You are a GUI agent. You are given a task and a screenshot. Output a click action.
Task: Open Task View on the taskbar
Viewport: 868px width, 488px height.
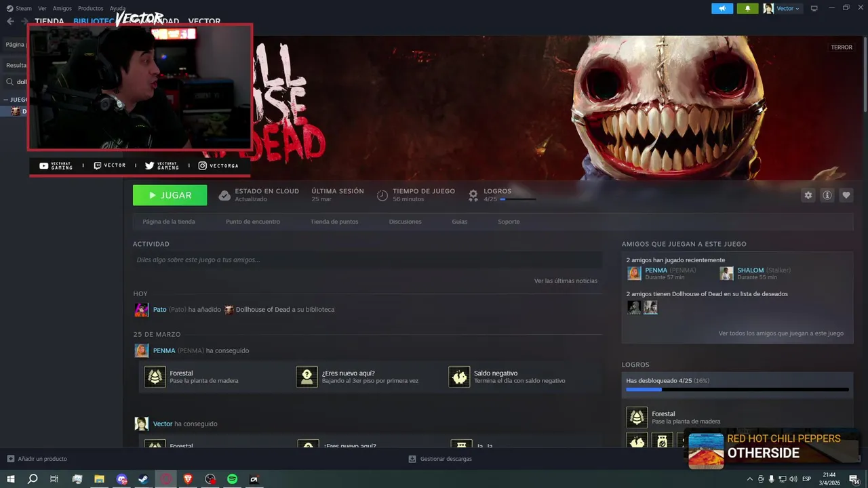click(54, 479)
